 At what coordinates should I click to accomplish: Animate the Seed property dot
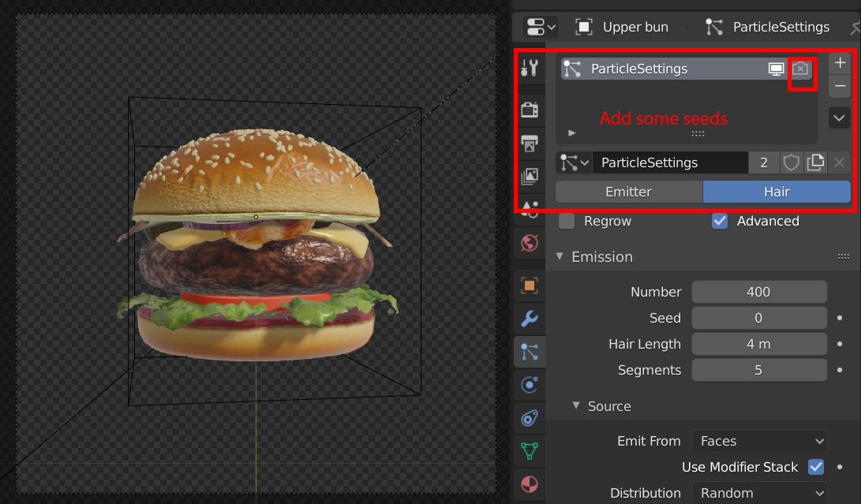[x=840, y=318]
